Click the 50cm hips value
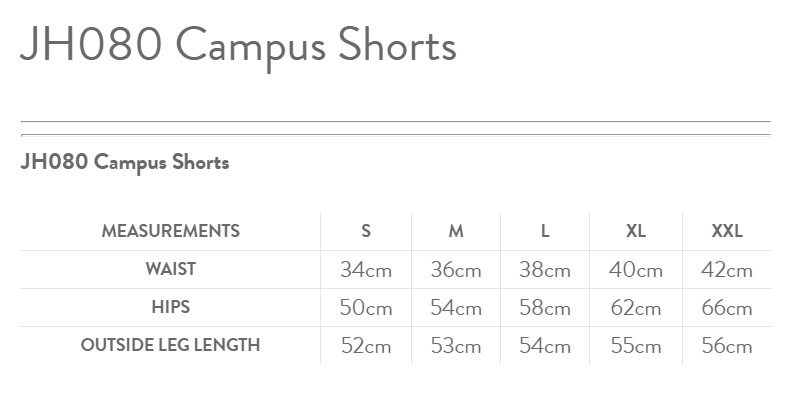Image resolution: width=785 pixels, height=413 pixels. click(366, 308)
